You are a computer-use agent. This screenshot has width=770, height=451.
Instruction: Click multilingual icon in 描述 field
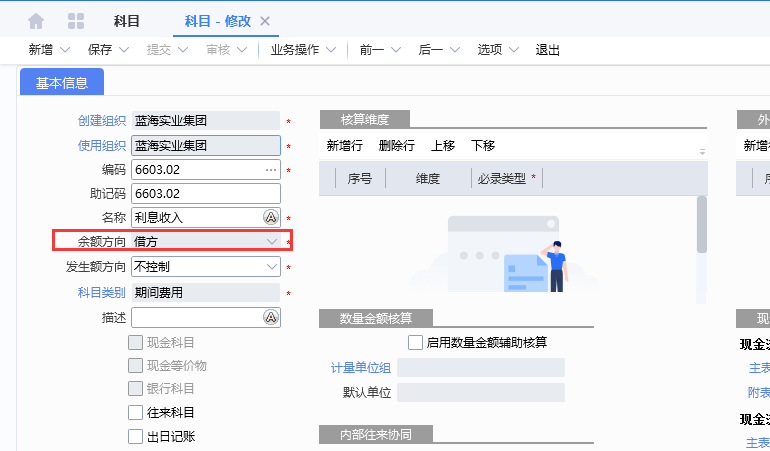(x=271, y=317)
